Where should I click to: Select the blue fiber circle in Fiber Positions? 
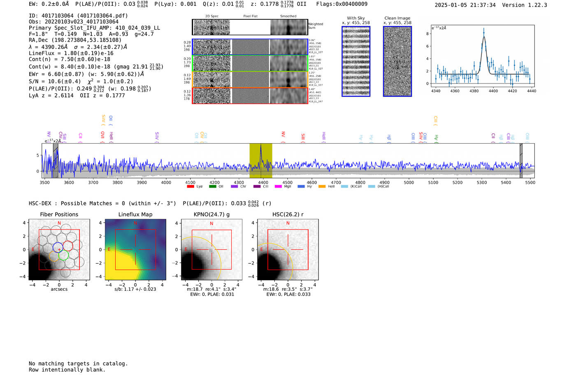(x=58, y=248)
